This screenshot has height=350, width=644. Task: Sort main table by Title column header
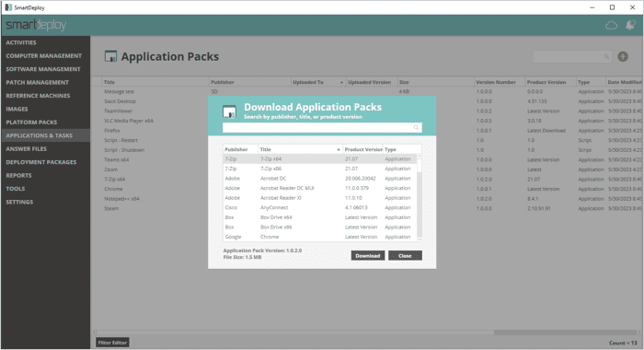155,82
